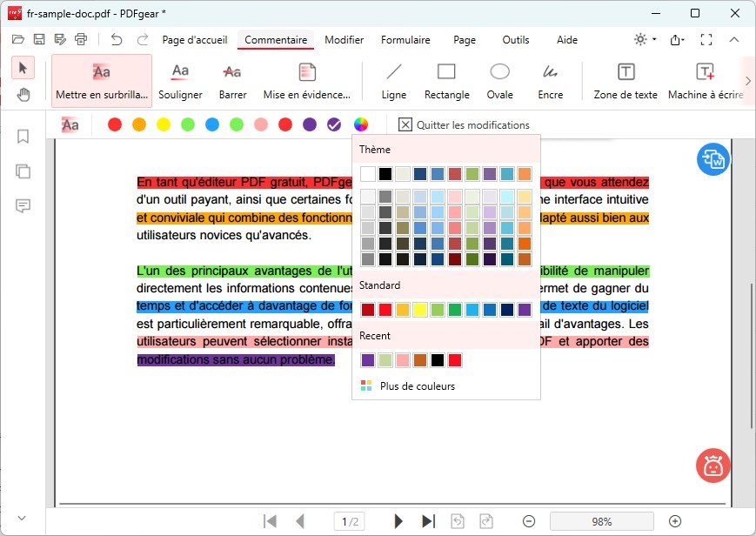The width and height of the screenshot is (756, 536).
Task: Go to the next page arrow
Action: (x=398, y=521)
